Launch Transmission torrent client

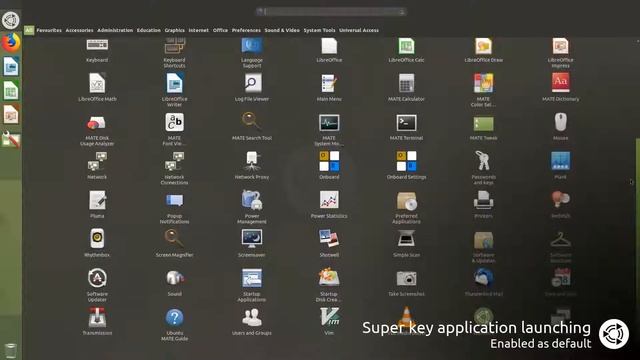click(x=97, y=321)
